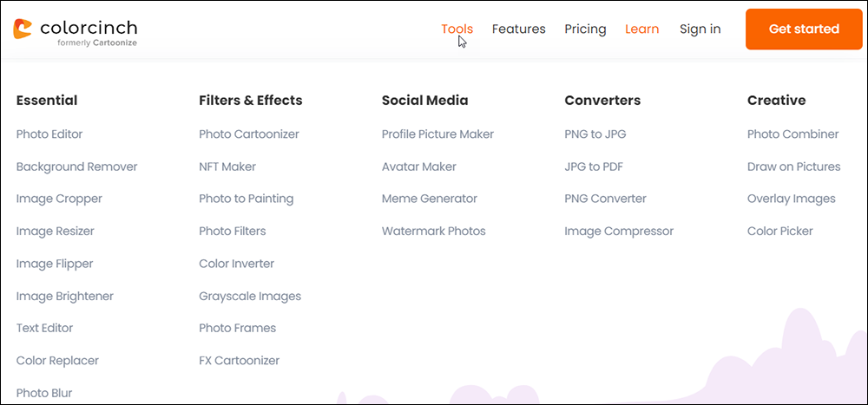Open the Image Compressor tool
868x405 pixels.
click(619, 232)
